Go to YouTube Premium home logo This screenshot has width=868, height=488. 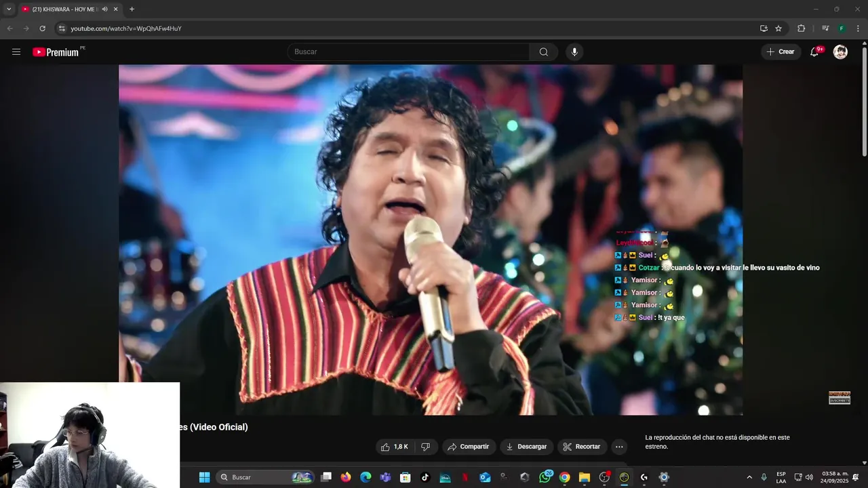[x=56, y=52]
